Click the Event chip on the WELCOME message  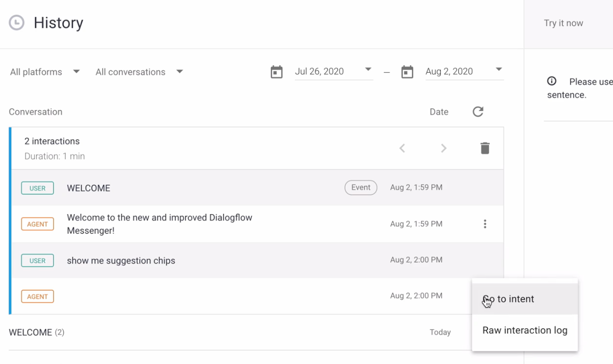tap(361, 188)
